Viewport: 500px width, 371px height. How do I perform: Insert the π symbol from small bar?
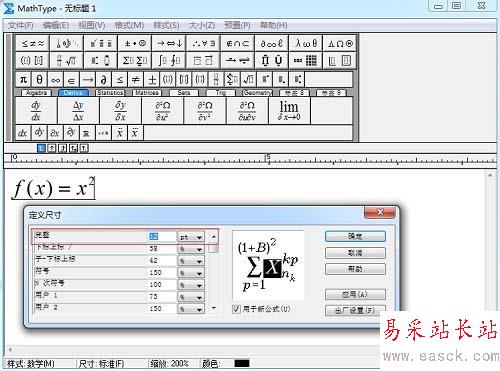[x=23, y=80]
